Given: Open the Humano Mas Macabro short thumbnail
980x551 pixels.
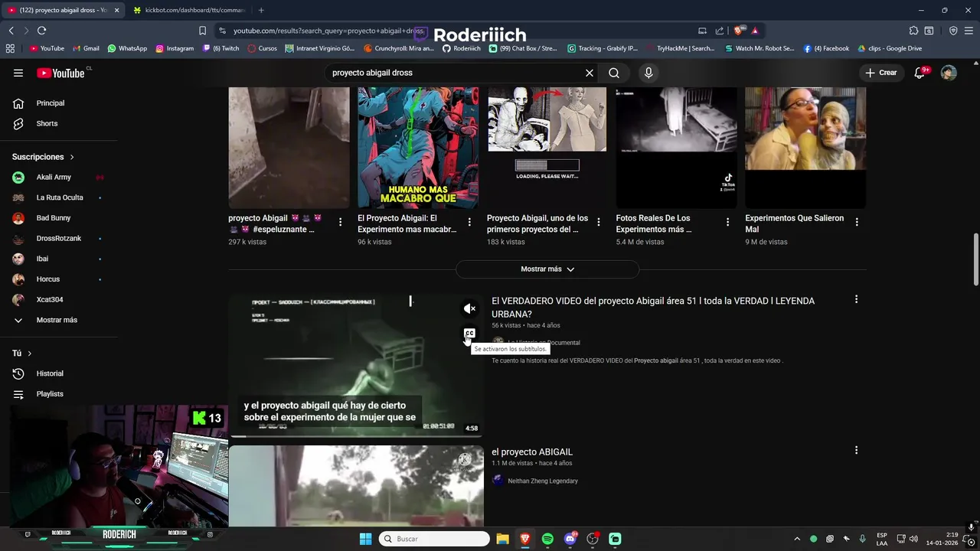Looking at the screenshot, I should click(x=418, y=148).
